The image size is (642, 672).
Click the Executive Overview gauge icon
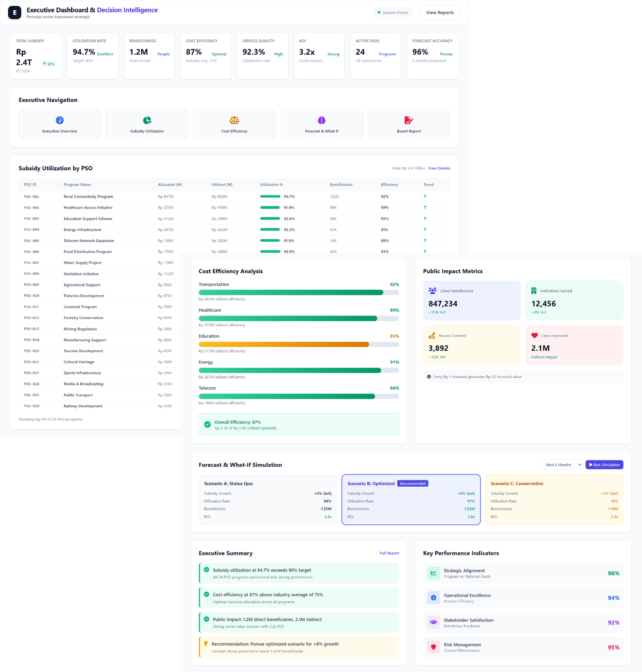click(x=59, y=120)
